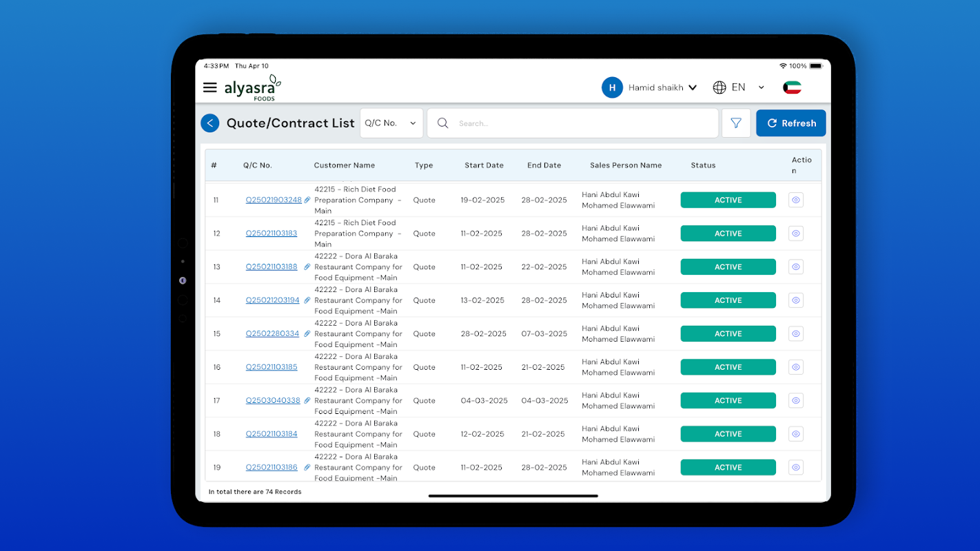Click the Quote/Contract List page title

click(290, 123)
